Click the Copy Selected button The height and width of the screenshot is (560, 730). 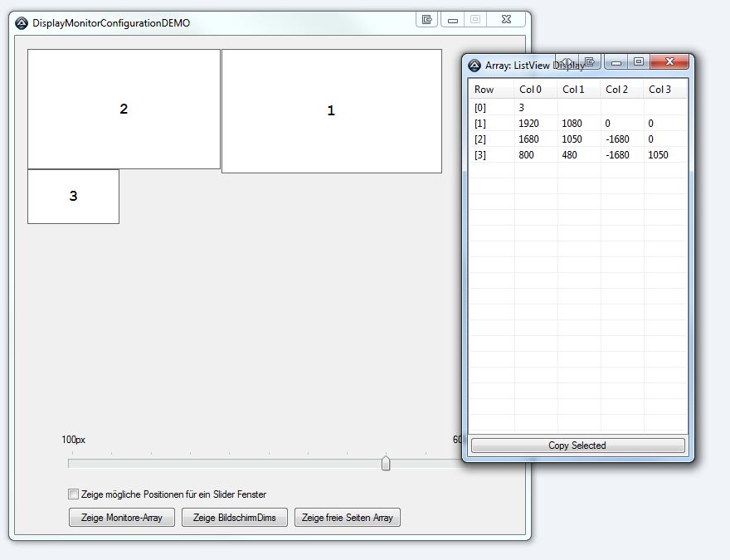(x=577, y=446)
